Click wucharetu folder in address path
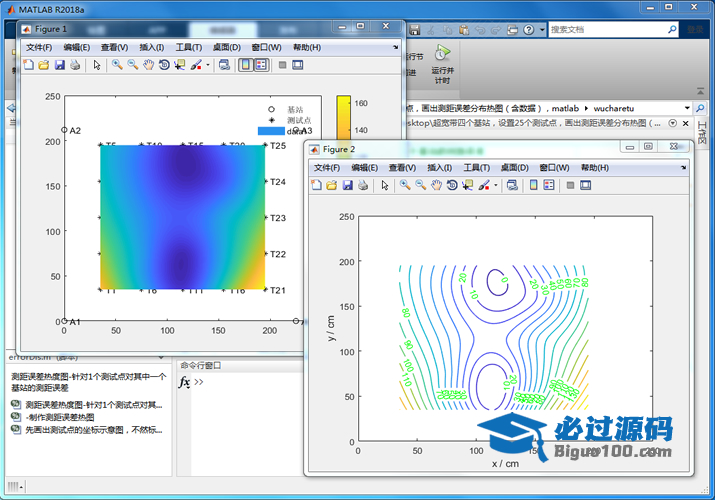Image resolution: width=715 pixels, height=500 pixels. point(613,108)
